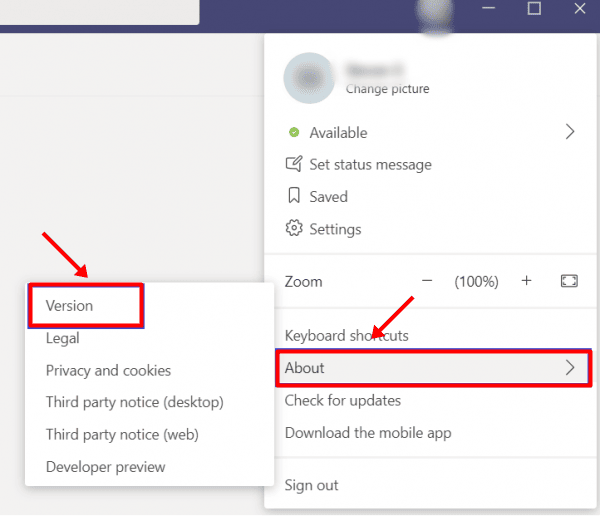
Task: Click the Change picture link
Action: tap(387, 89)
